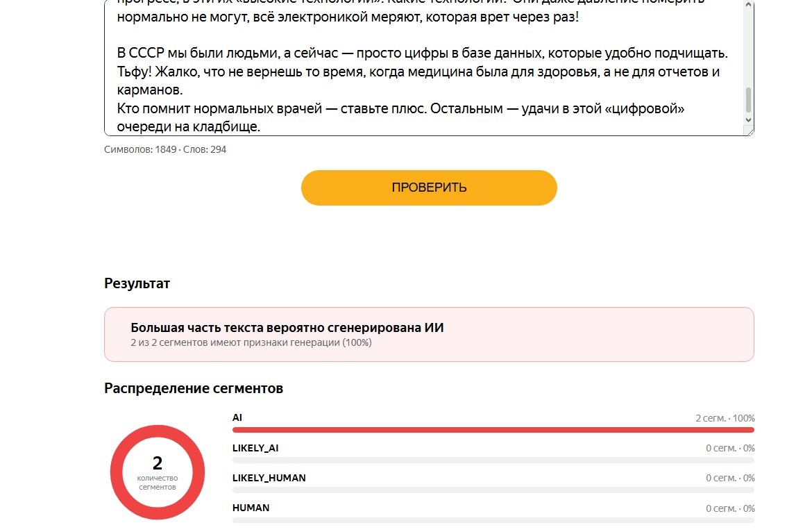Click the empty LIKELY_HUMAN progress bar
Image resolution: width=812 pixels, height=532 pixels.
click(493, 490)
